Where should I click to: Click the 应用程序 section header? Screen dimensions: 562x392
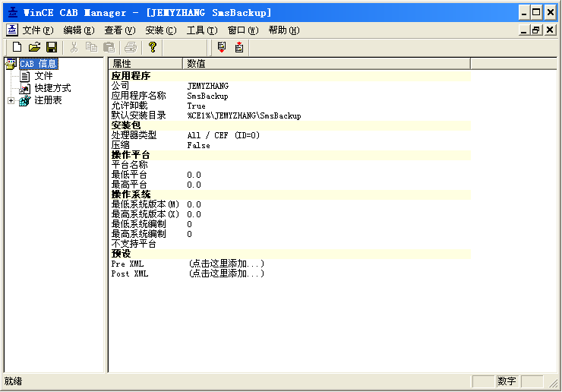[x=289, y=76]
